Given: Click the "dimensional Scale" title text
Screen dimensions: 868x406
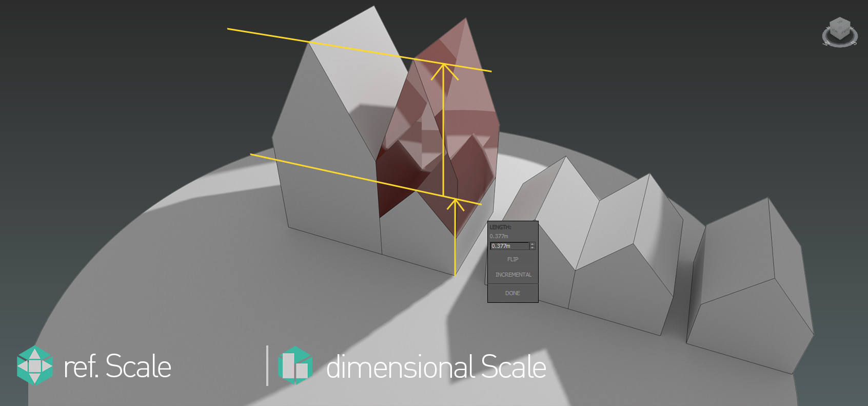Looking at the screenshot, I should click(x=436, y=366).
